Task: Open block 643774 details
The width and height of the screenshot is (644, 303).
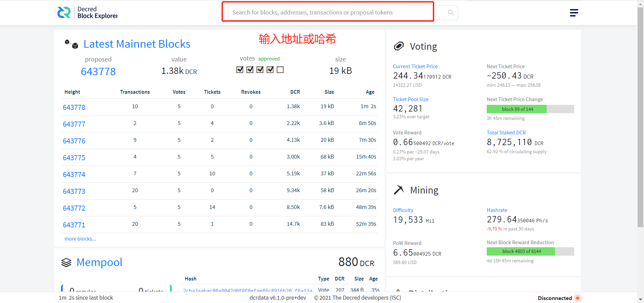Action: coord(74,175)
